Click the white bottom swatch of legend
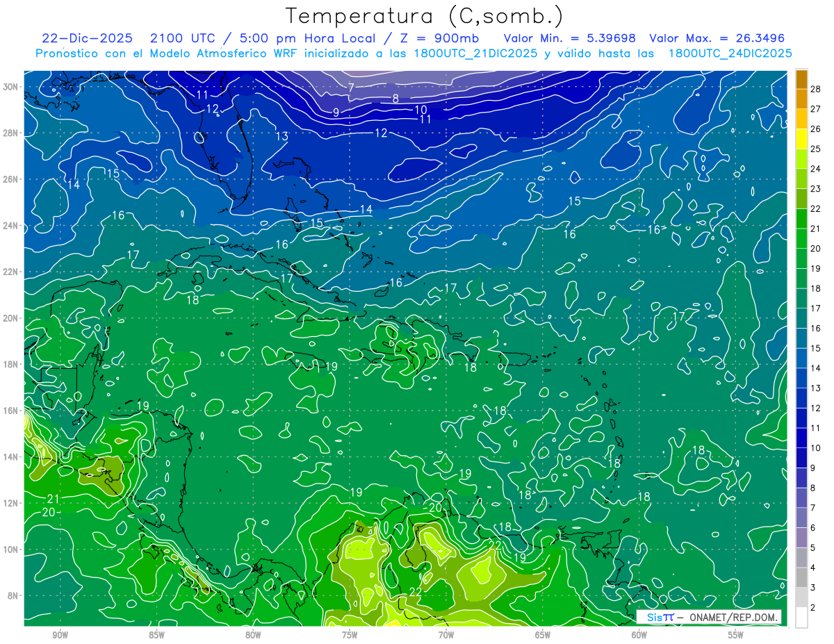Viewport: 834px width, 644px height. click(802, 618)
